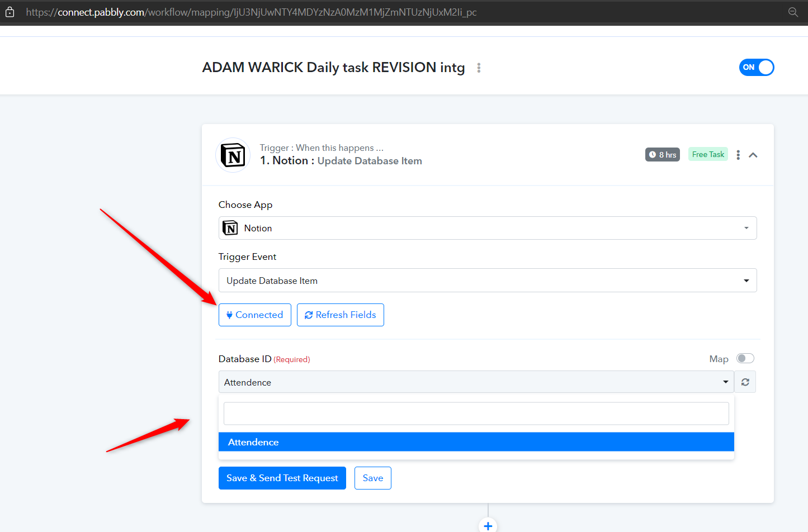Click the 8 hrs polling badge
This screenshot has height=532, width=808.
(663, 155)
